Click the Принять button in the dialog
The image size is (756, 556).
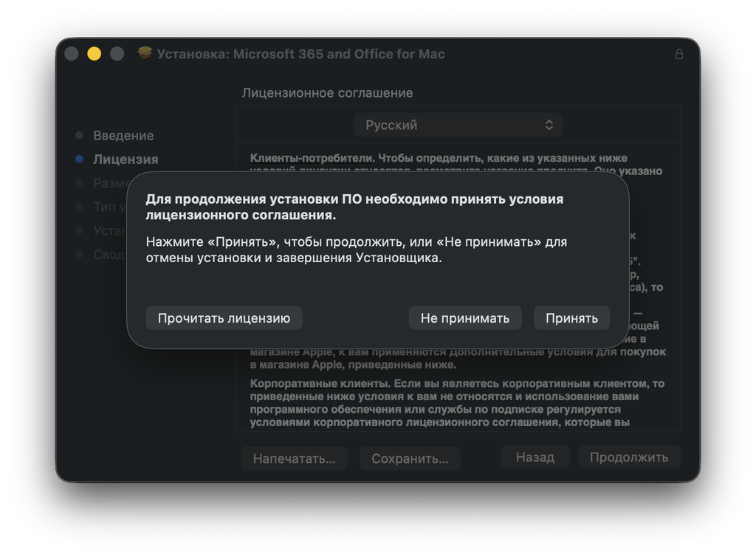(x=571, y=318)
